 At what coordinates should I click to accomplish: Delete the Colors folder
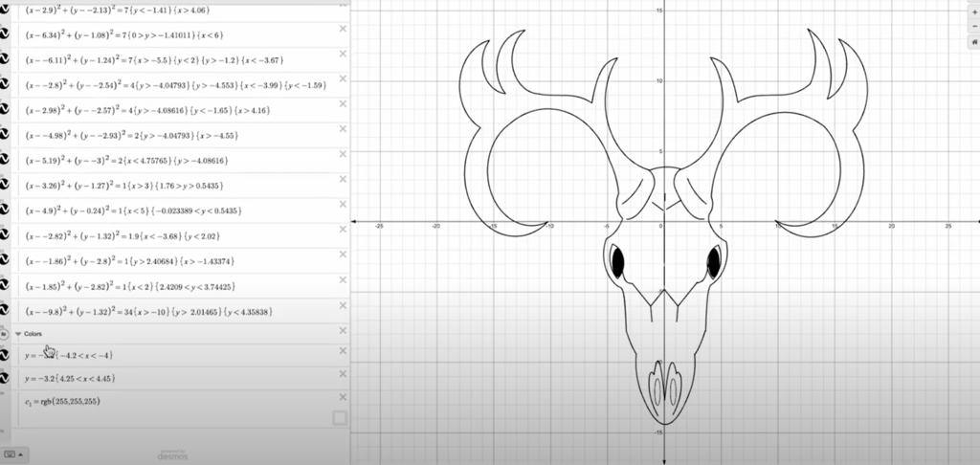click(x=343, y=331)
